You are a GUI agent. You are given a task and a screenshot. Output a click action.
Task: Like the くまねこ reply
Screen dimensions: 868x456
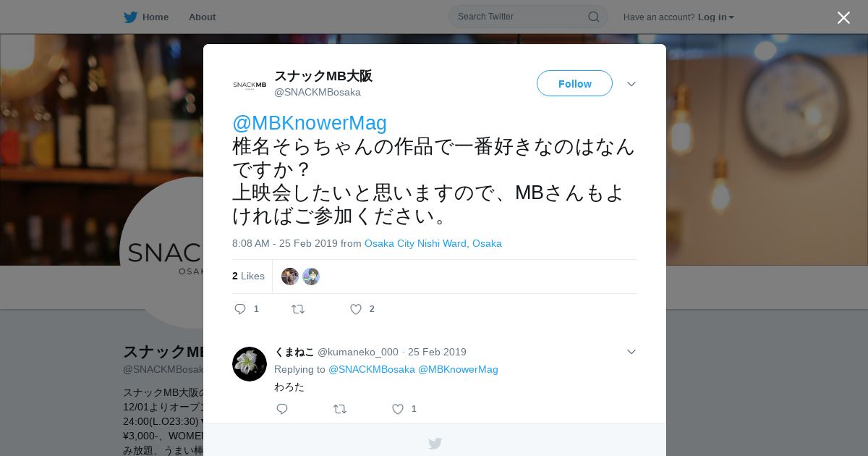398,409
